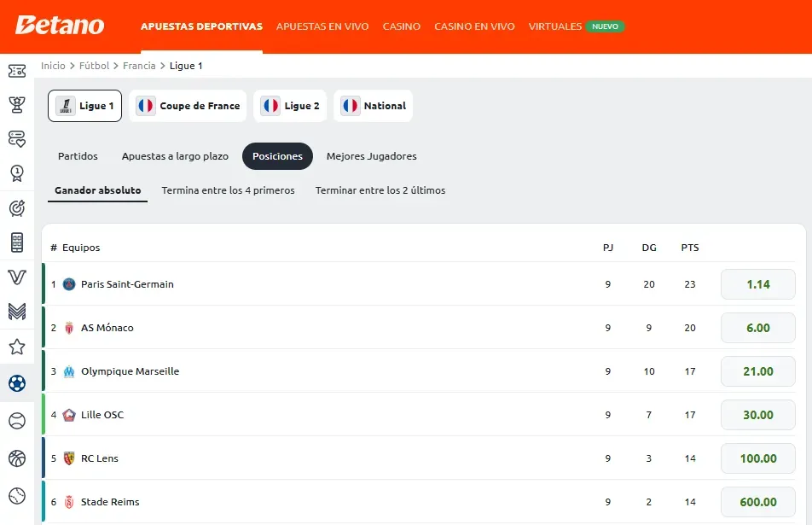812x525 pixels.
Task: Select Termina entre los 4 primeros tab
Action: point(228,190)
